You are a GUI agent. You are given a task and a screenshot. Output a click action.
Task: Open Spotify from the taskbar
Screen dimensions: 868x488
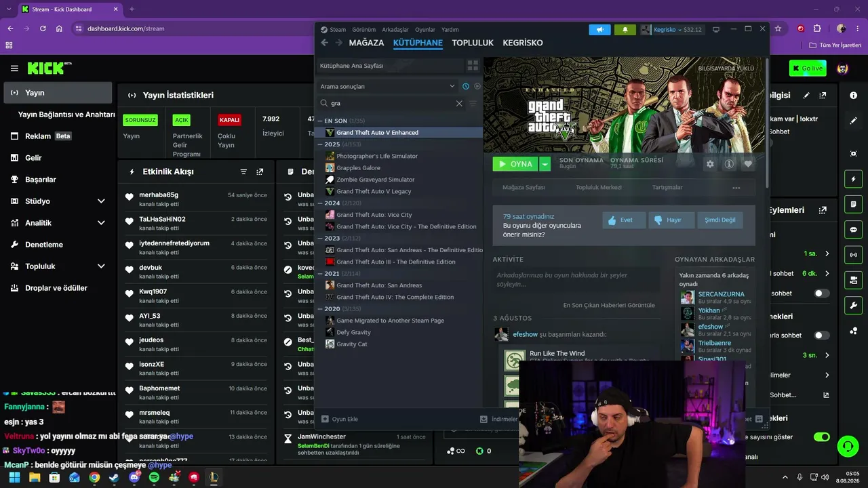[154, 477]
